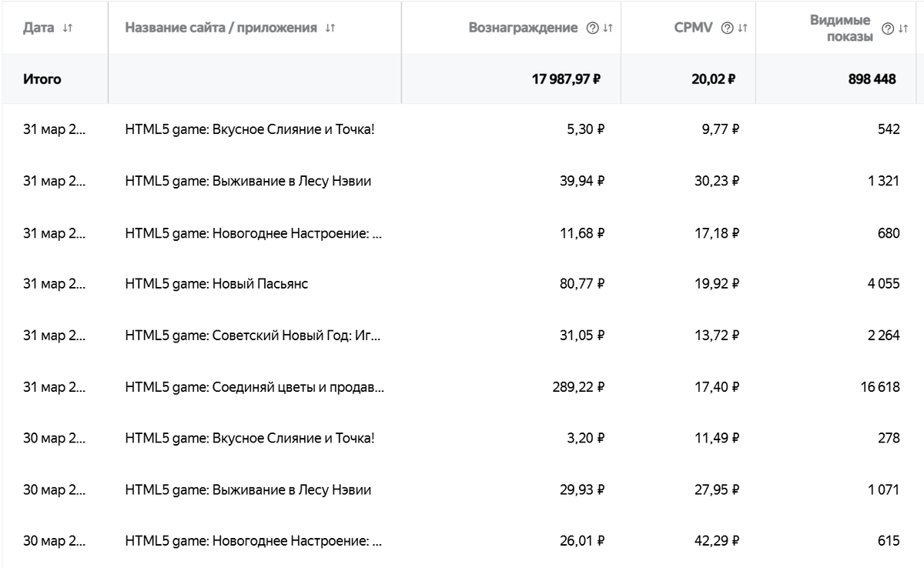Select impressions value 615

(889, 542)
